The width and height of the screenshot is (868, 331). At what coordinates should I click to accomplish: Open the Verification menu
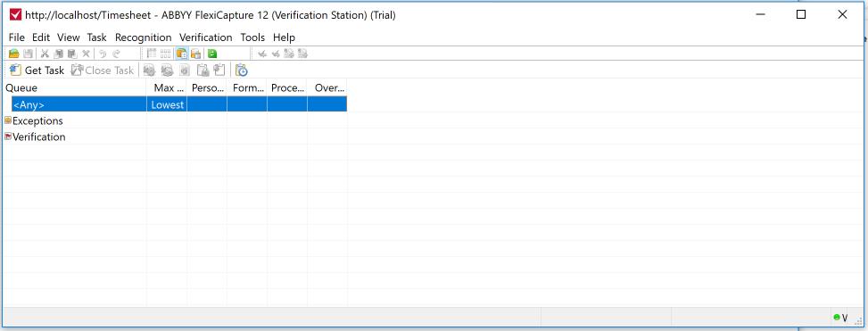pos(206,37)
